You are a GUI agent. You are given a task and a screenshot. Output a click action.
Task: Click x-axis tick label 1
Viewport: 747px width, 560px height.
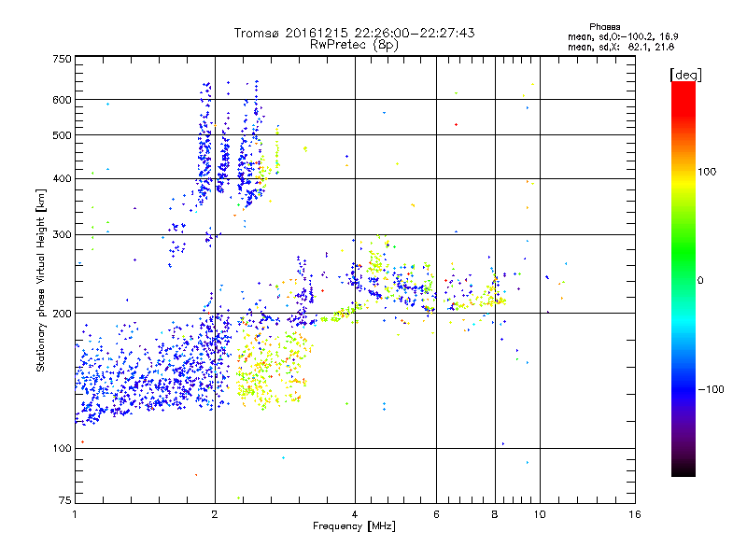click(x=75, y=514)
